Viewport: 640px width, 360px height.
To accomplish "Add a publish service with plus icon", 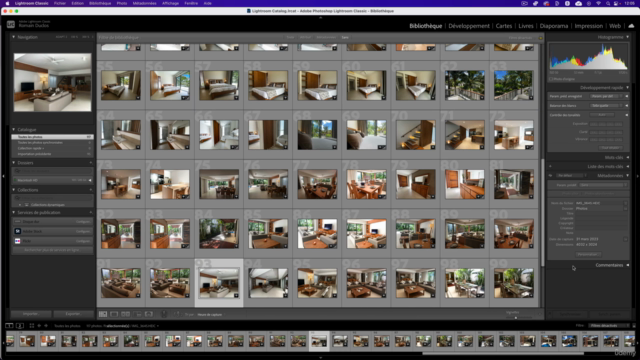I will (91, 212).
